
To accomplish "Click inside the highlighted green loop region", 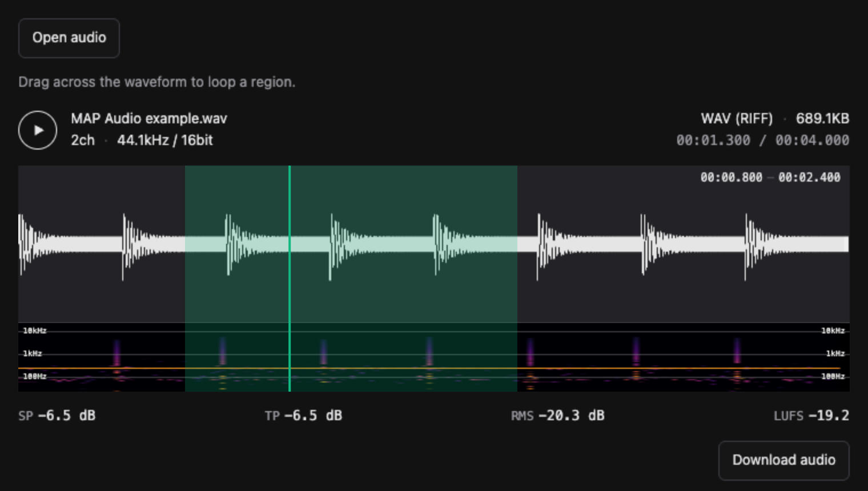I will 351,278.
